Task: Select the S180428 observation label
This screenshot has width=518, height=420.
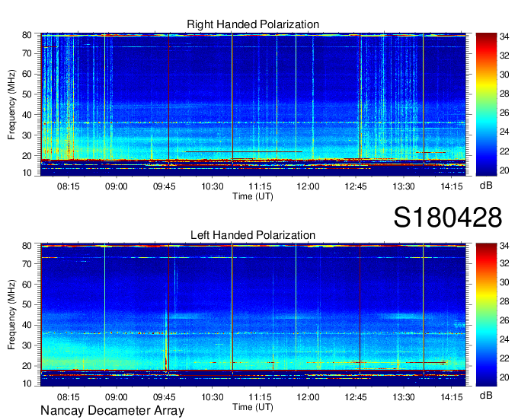Action: [448, 218]
